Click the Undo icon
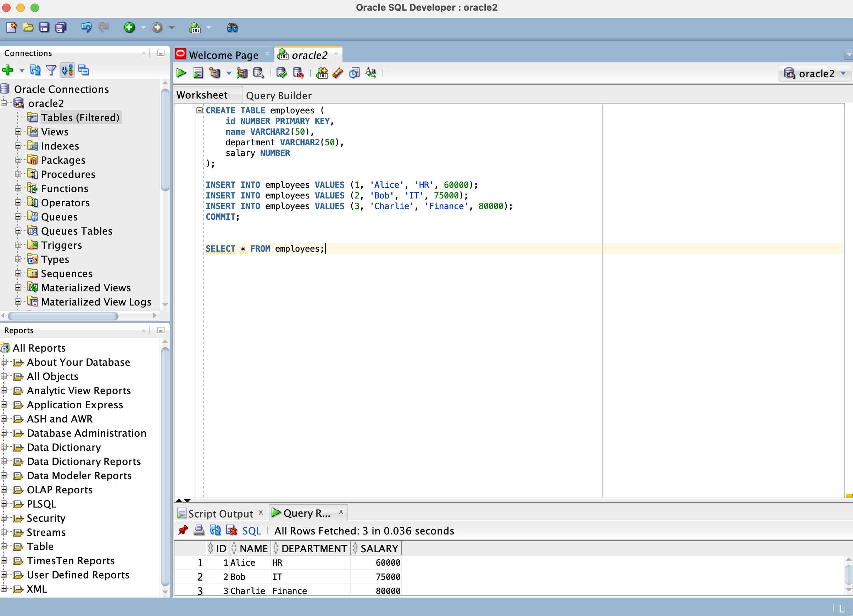Viewport: 853px width, 616px height. click(87, 27)
